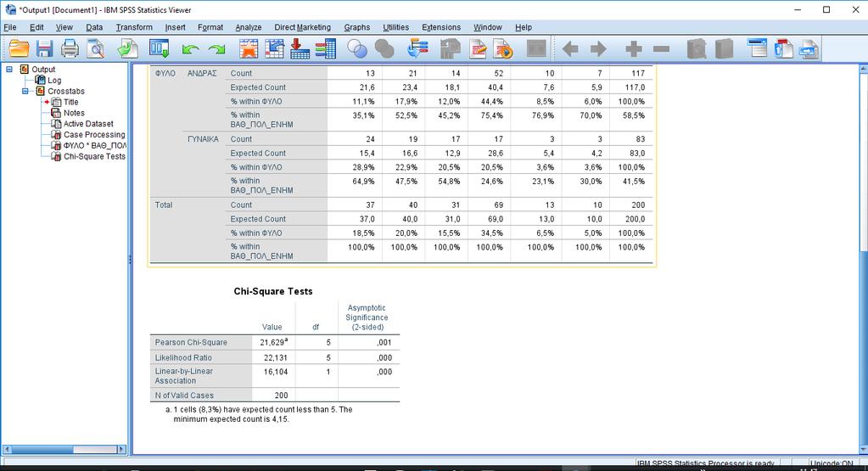Select ΦΥΛΟ * ΒΑΘ_ΠΟΛ crosstab outline item
868x471 pixels.
pyautogui.click(x=95, y=146)
